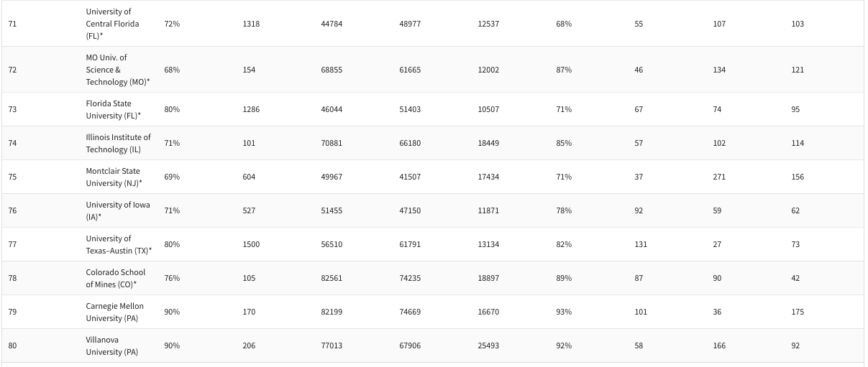Select Montclair State University (NJ) entry
This screenshot has width=868, height=367.
114,177
